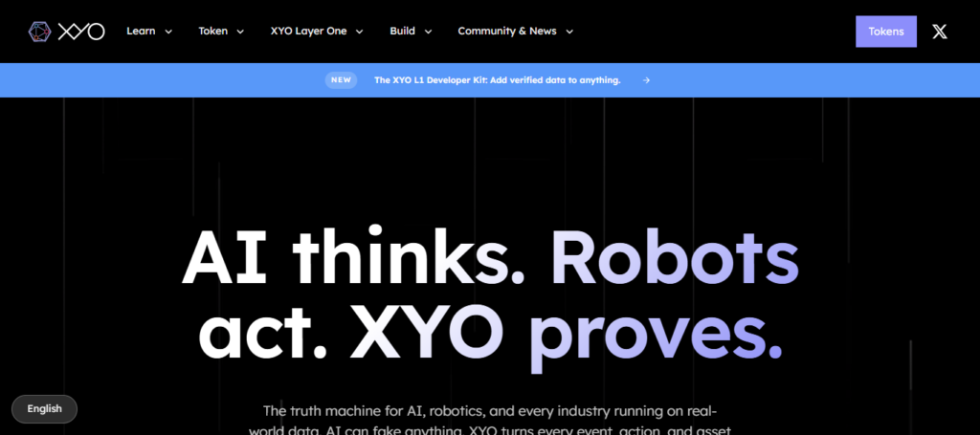Click the NEW badge in banner
Screen dimensions: 980x435
click(x=342, y=80)
